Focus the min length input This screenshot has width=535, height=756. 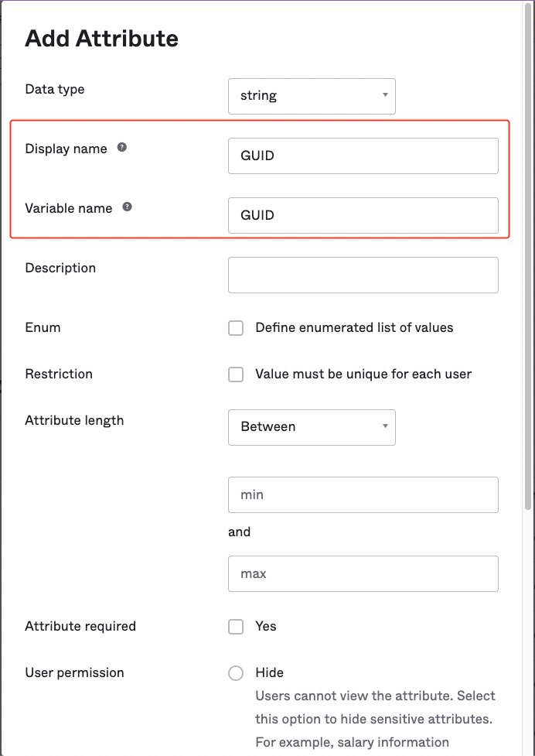pyautogui.click(x=363, y=494)
